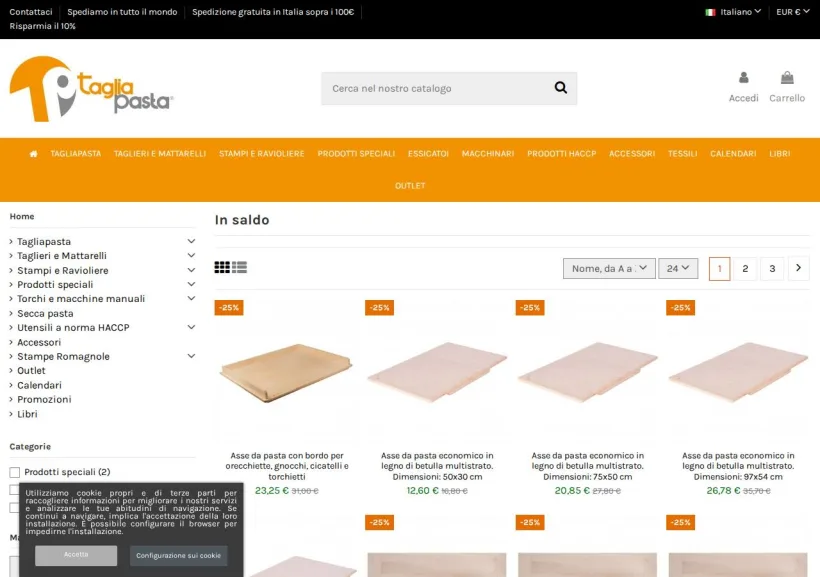Viewport: 820px width, 577px height.
Task: Open LIBRI menu item
Action: (780, 154)
